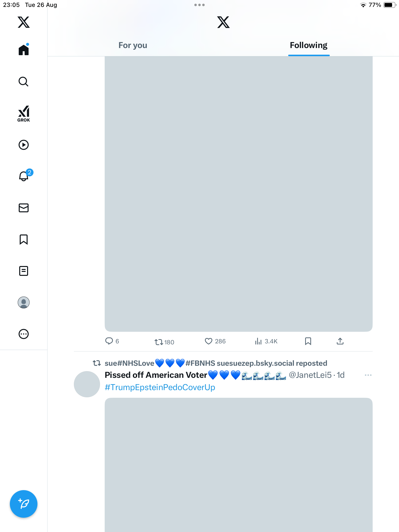
Task: Open the Lists icon in sidebar
Action: click(24, 271)
